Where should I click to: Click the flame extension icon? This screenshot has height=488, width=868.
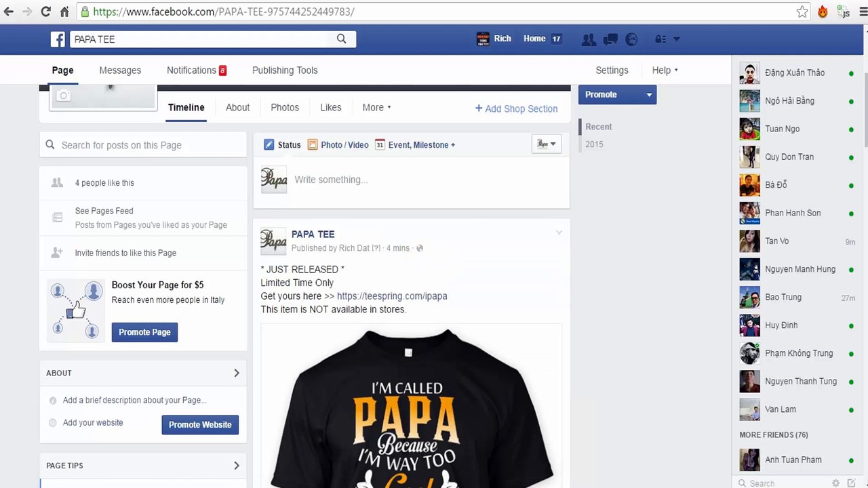(x=823, y=12)
